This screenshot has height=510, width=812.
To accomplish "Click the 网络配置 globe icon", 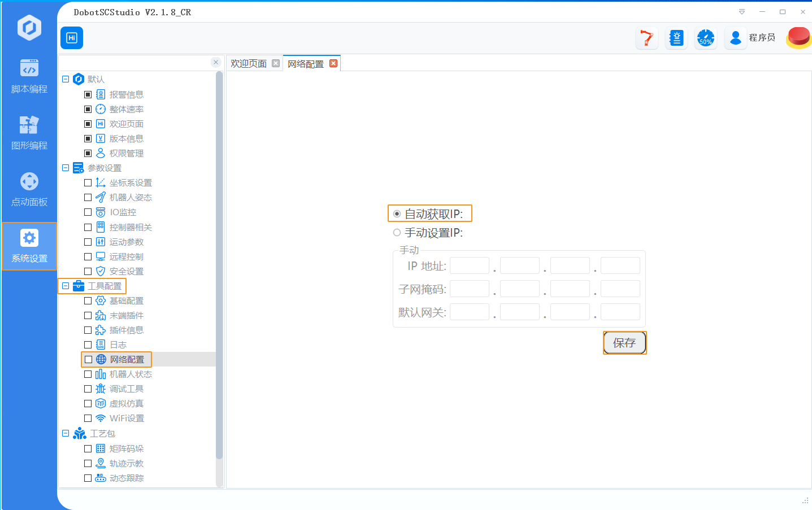I will tap(101, 359).
